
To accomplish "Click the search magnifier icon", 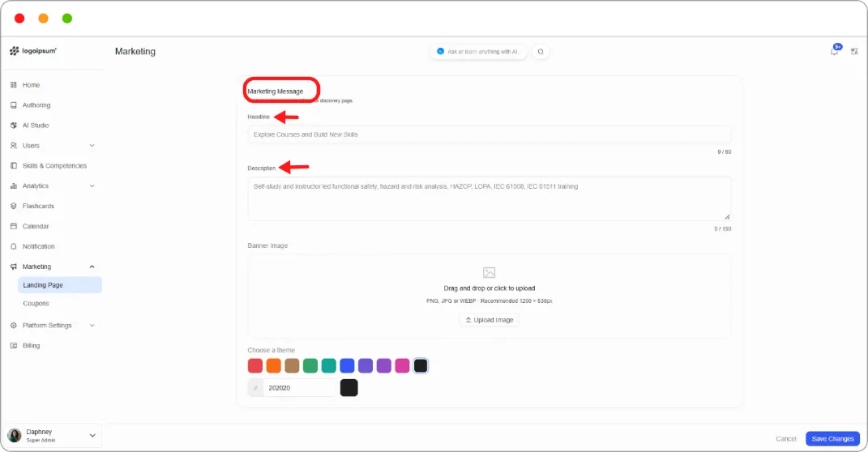I will [541, 52].
